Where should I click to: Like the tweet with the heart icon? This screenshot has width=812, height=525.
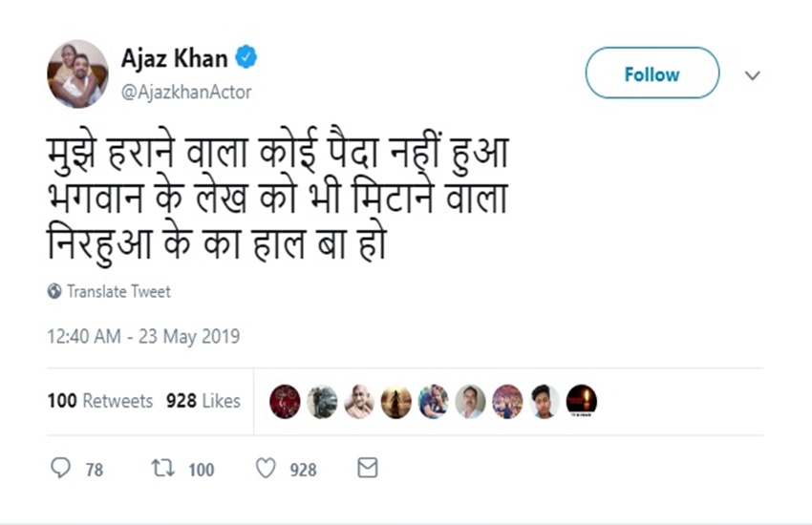tap(265, 469)
